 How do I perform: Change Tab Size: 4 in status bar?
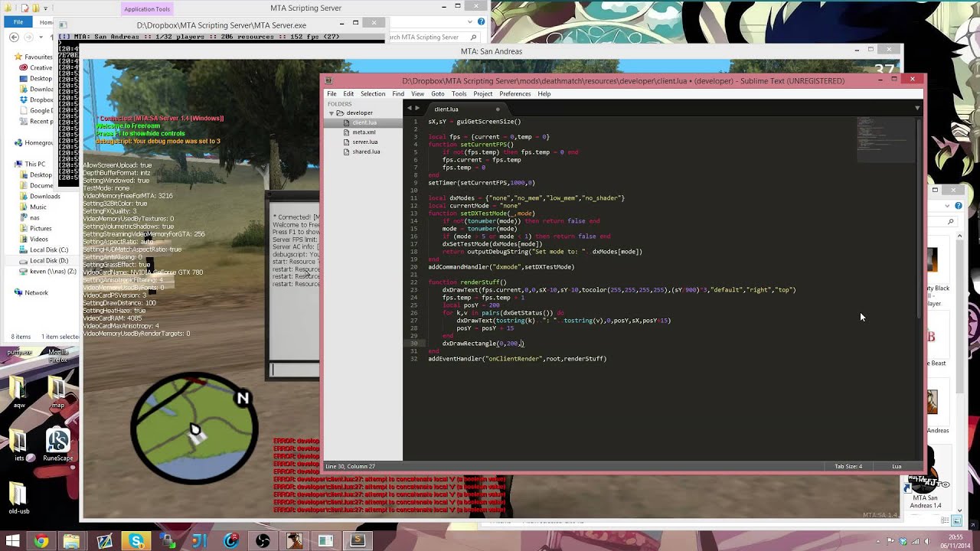click(848, 466)
